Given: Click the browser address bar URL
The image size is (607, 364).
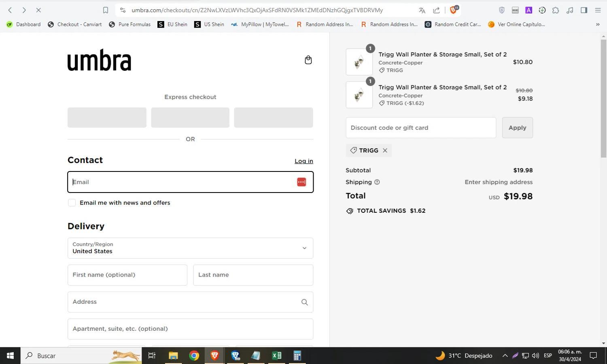Looking at the screenshot, I should pos(257,10).
